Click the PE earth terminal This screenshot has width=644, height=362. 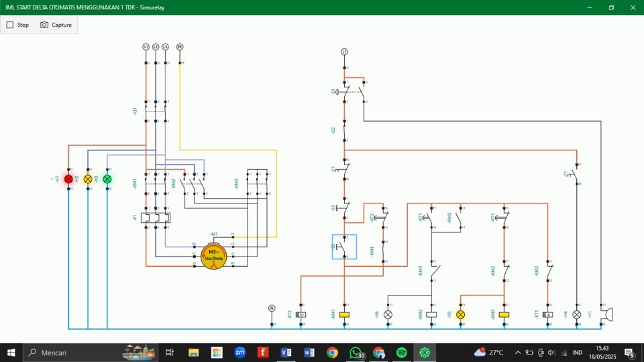pos(180,47)
